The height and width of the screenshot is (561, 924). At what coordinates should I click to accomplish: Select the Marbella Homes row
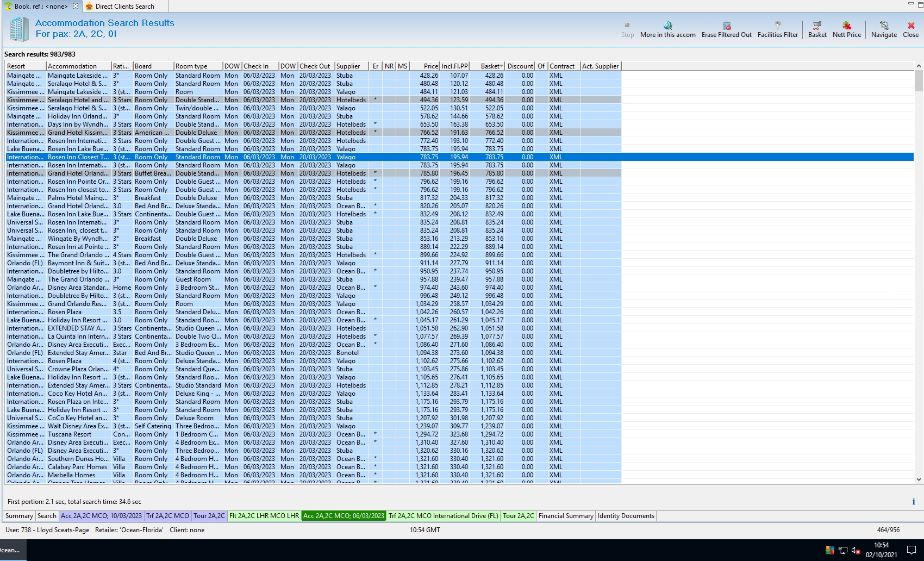[313, 475]
